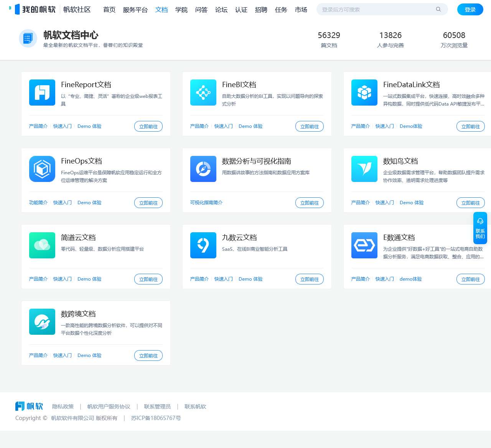Open the FineDataLink 快速入门 link
Screen dimensions: 491x448
tap(385, 126)
